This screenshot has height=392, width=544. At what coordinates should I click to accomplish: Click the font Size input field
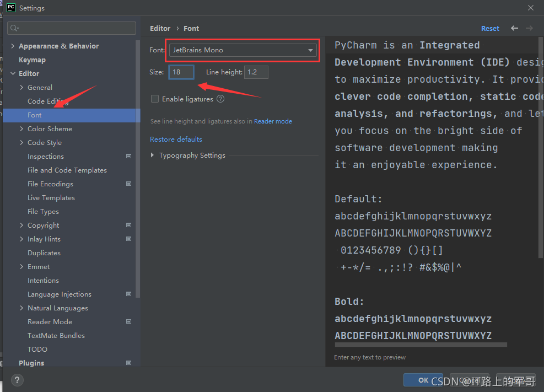coord(181,72)
